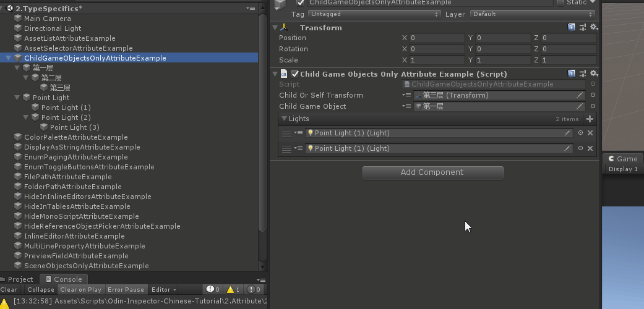644x309 pixels.
Task: Remove the first Point Light list entry
Action: [590, 133]
